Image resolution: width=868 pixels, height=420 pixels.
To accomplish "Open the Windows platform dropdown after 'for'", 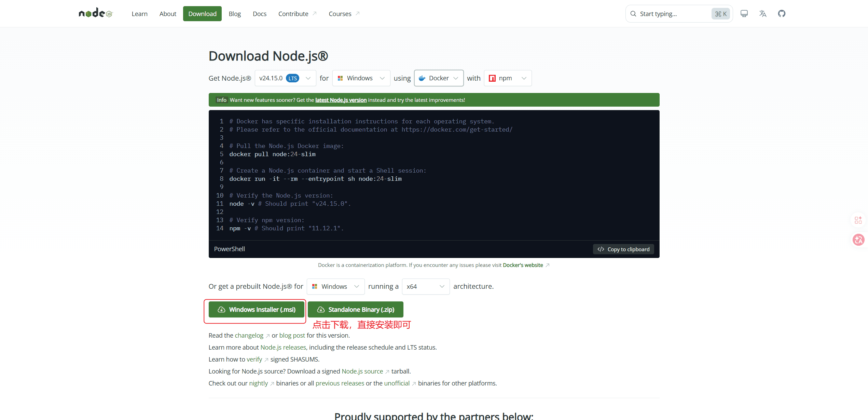I will 361,78.
